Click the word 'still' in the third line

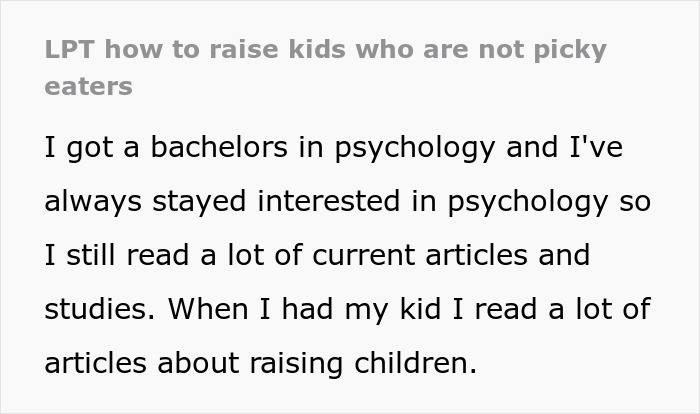click(x=93, y=255)
